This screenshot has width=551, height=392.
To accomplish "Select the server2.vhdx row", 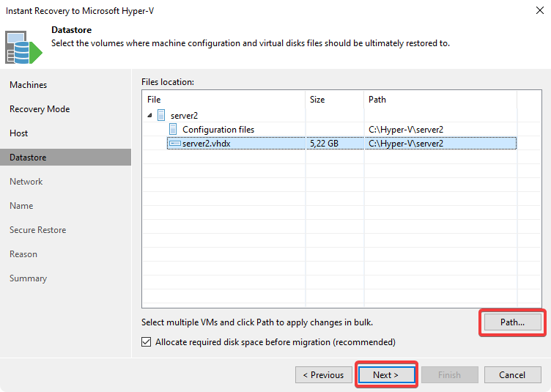I will (207, 144).
